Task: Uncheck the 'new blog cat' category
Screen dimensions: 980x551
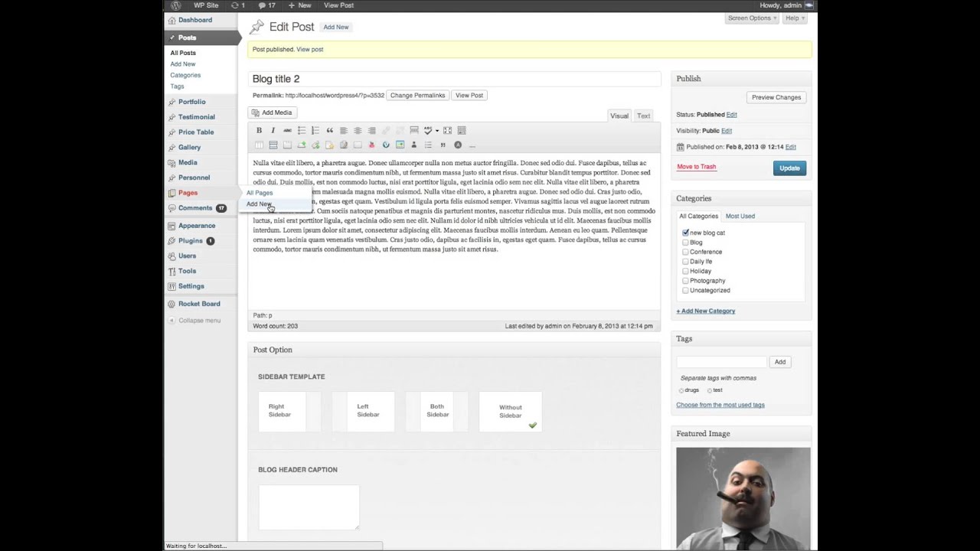Action: [685, 233]
